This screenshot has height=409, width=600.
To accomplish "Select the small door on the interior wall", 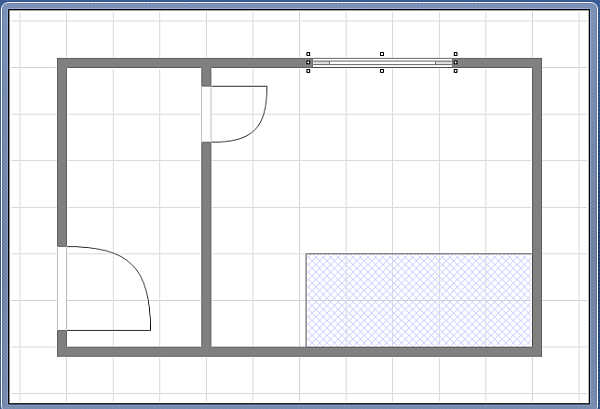I will [x=234, y=114].
